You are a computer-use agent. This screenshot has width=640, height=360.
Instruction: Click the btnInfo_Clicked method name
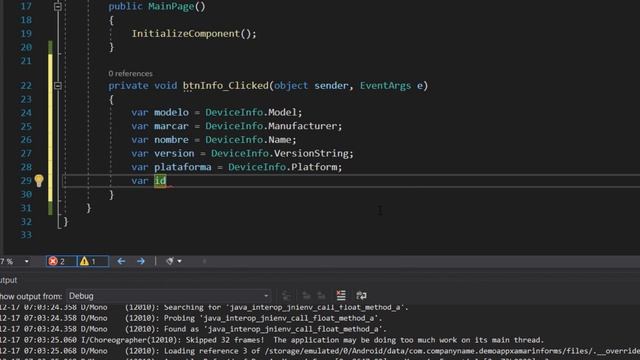point(226,86)
